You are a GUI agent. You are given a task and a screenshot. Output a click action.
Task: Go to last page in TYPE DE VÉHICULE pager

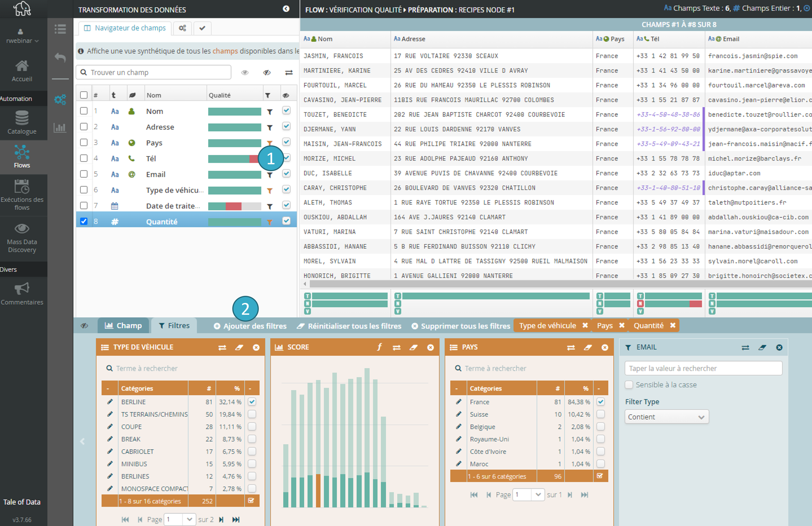pos(236,519)
